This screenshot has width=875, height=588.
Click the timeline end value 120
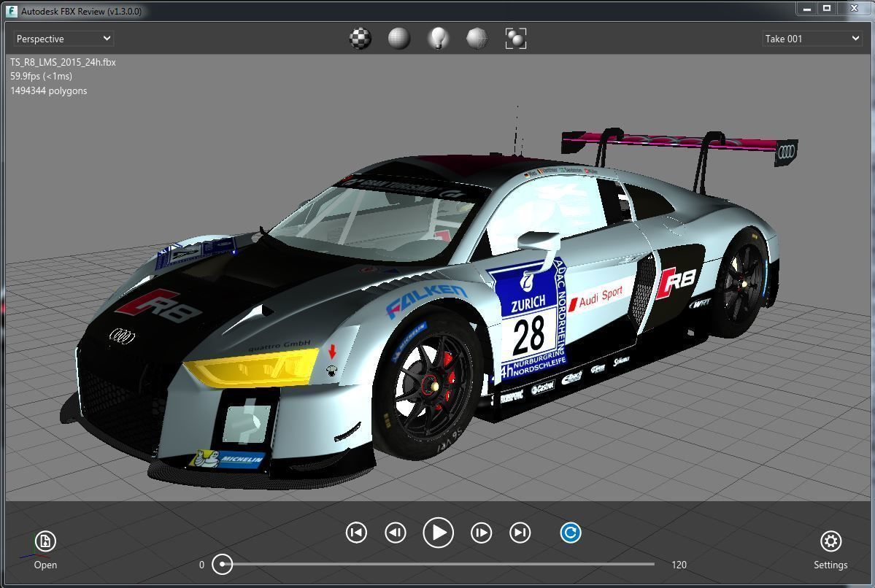point(679,565)
